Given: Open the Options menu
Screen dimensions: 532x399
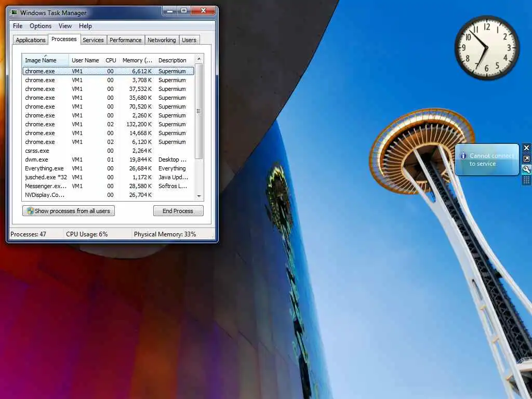Looking at the screenshot, I should click(41, 26).
